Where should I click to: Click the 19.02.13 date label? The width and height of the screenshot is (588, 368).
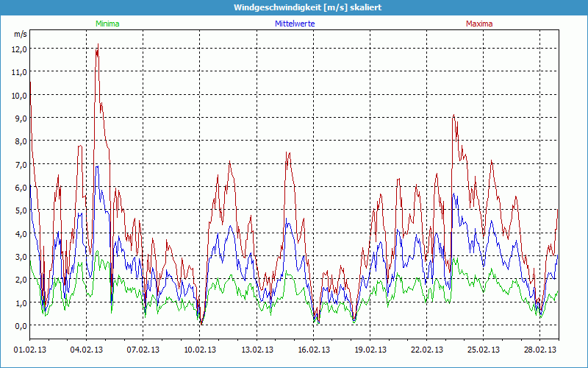click(x=370, y=350)
